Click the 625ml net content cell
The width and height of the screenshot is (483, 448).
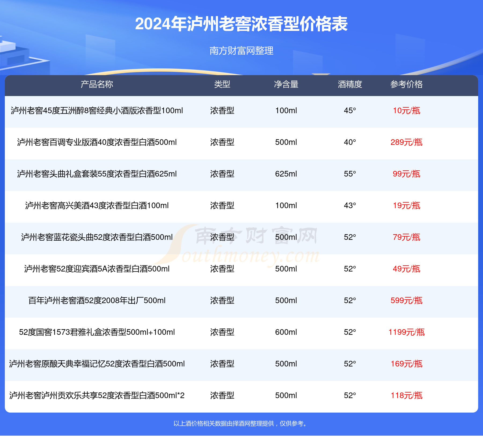point(286,174)
